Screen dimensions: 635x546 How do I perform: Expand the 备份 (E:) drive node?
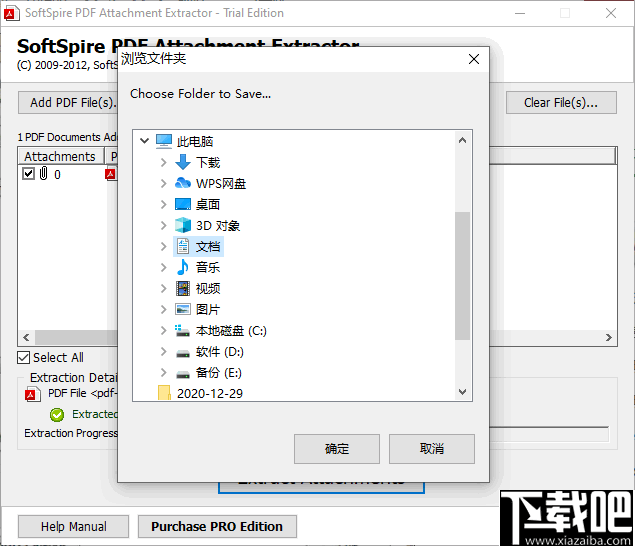163,372
